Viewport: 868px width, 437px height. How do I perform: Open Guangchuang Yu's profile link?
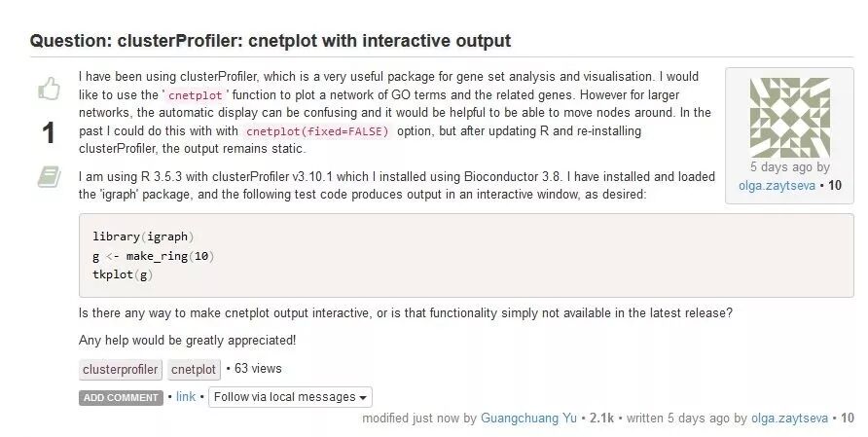point(529,419)
